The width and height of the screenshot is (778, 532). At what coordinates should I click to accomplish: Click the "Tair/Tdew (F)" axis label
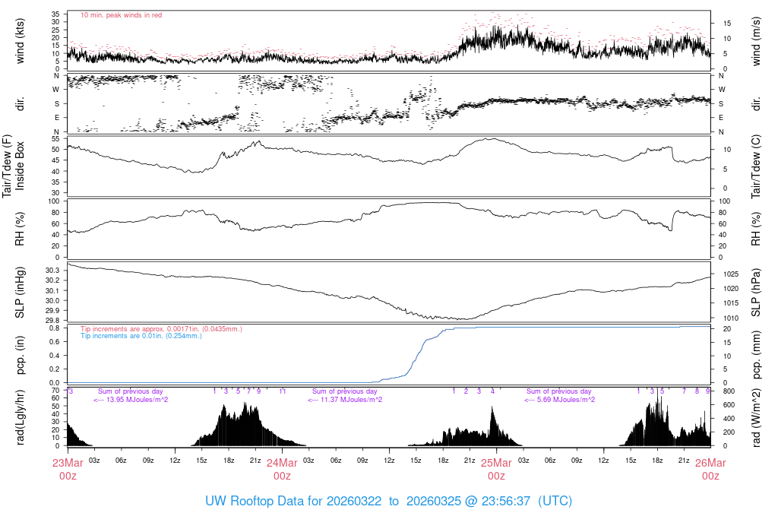click(x=7, y=166)
